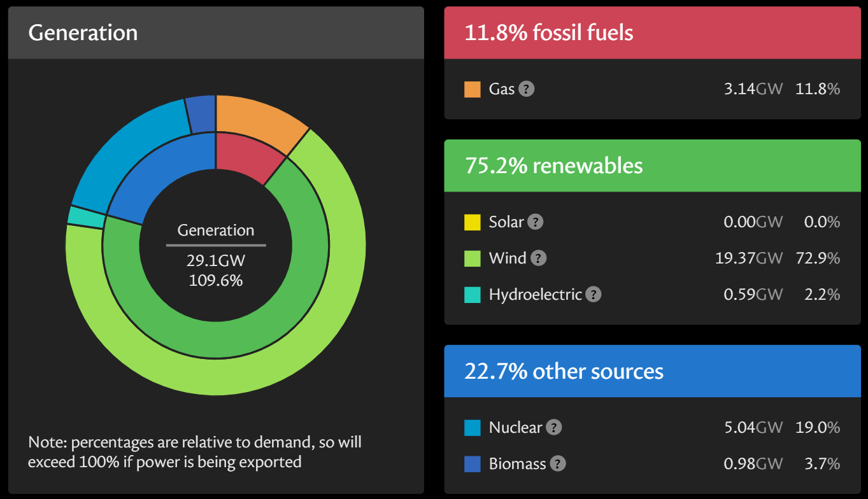Click the blue Nuclear color swatch
The width and height of the screenshot is (868, 499).
[473, 428]
